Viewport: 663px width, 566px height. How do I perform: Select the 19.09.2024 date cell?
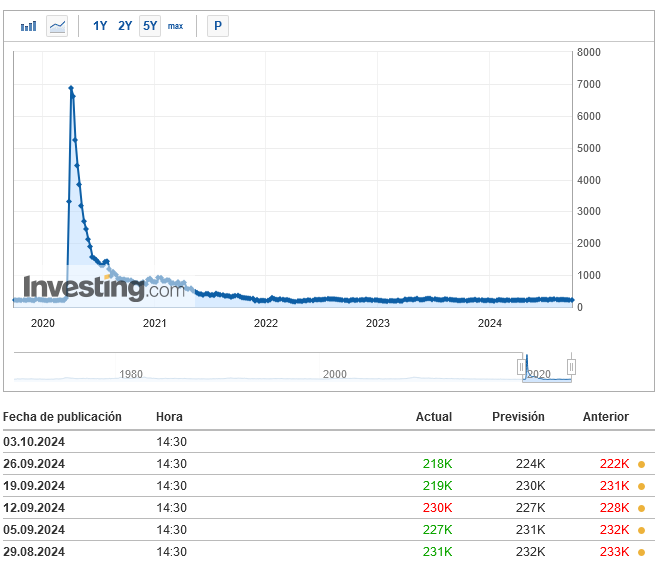(34, 486)
